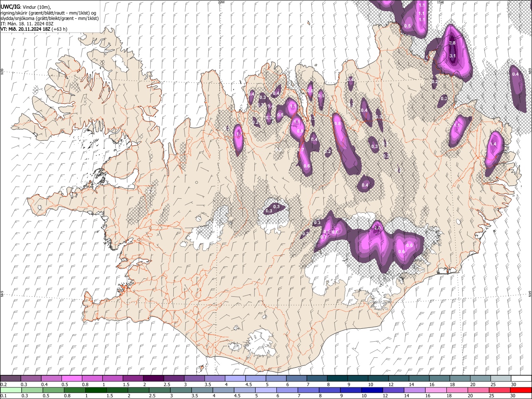The height and width of the screenshot is (399, 532).
Task: Click the "20W" longitude label
Action: (221, 2)
